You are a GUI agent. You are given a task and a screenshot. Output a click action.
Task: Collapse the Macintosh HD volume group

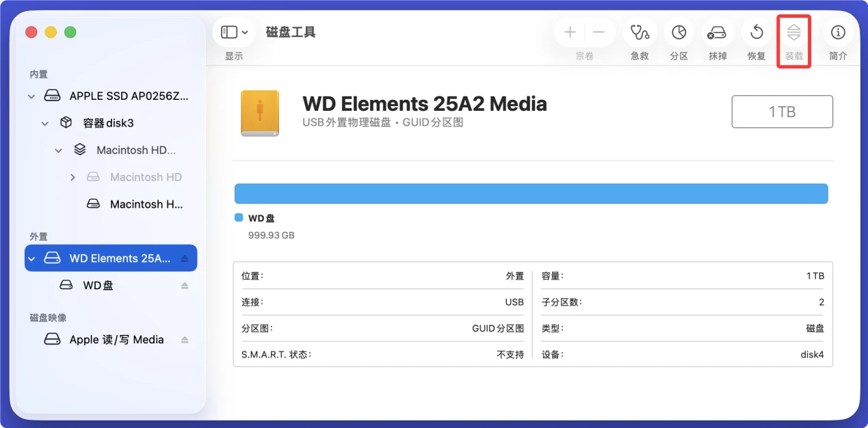click(x=59, y=150)
